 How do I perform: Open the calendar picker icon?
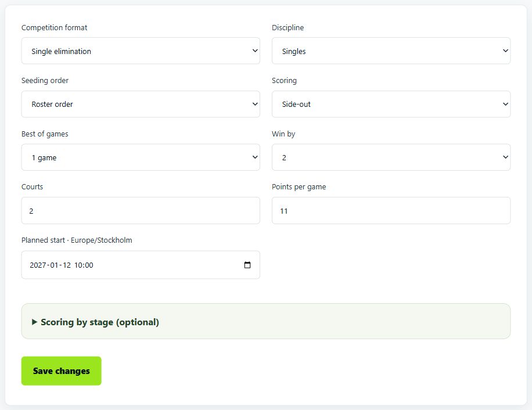(247, 265)
